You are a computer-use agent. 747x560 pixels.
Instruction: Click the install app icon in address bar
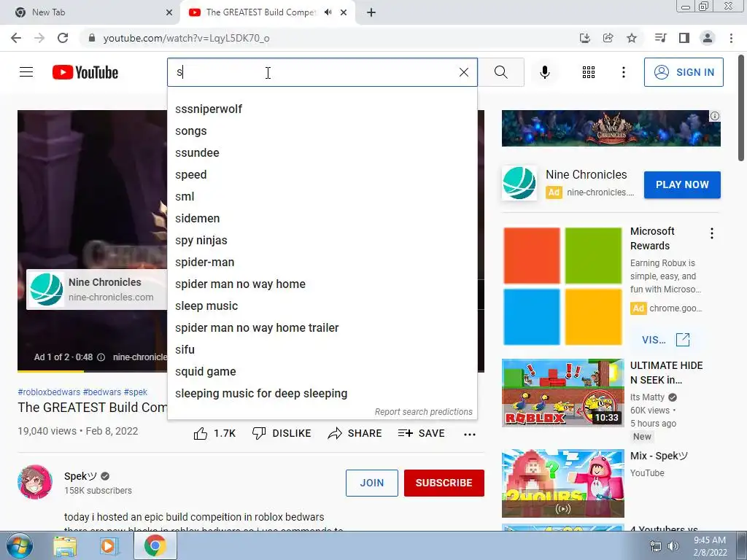[x=585, y=38]
